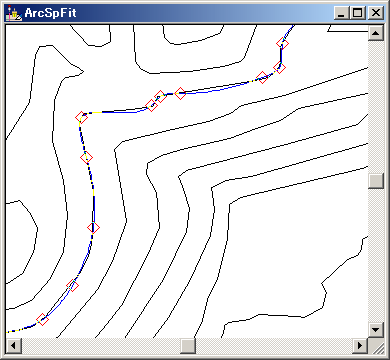Select the topmost red diamond node on the curve
390x360 pixels.
(282, 43)
